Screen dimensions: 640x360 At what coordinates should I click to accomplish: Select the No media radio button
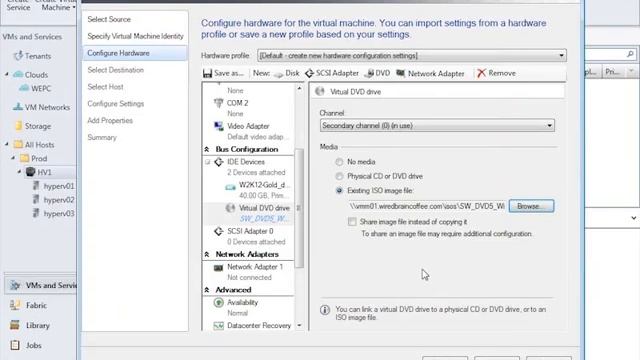[x=339, y=162]
